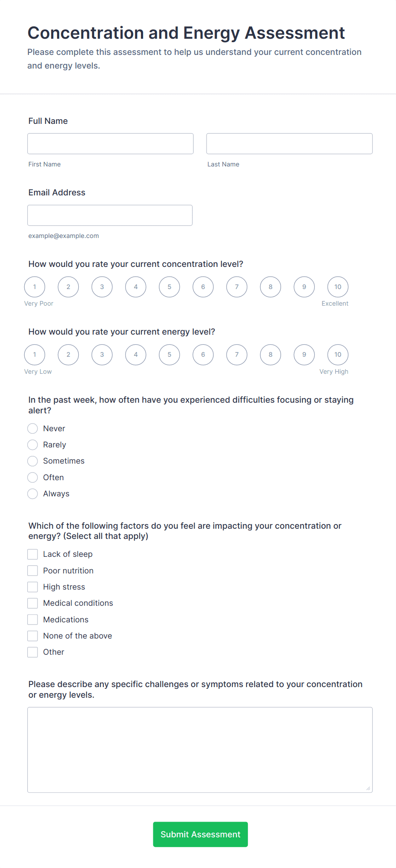Screen dimensions: 396x868
Task: Choose 5 on energy level scale
Action: click(x=169, y=355)
